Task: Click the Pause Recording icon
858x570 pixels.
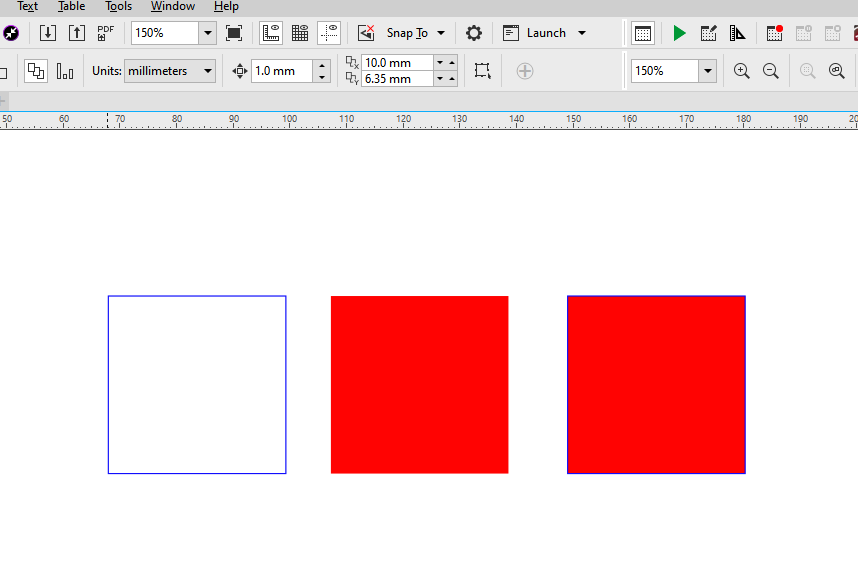Action: click(x=803, y=33)
